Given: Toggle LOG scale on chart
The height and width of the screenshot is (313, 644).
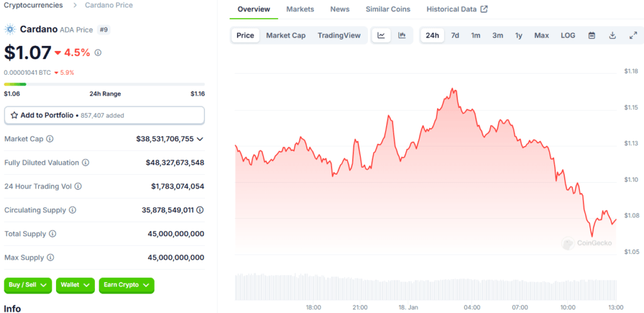Looking at the screenshot, I should point(568,35).
